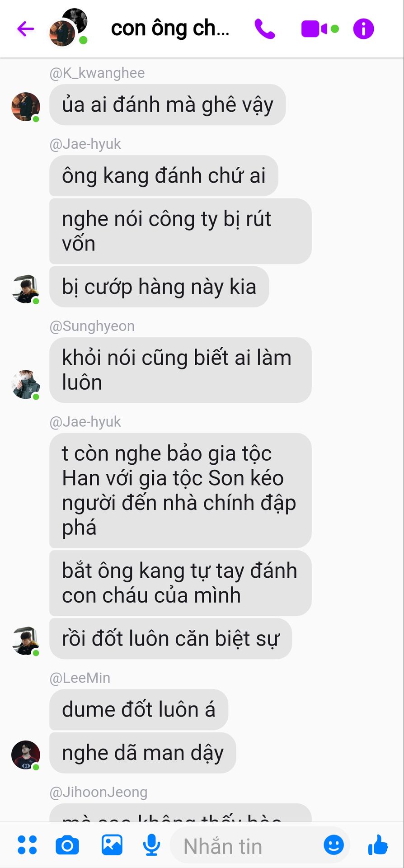Image resolution: width=404 pixels, height=868 pixels.
Task: Open the camera from the bottom bar
Action: 67,845
